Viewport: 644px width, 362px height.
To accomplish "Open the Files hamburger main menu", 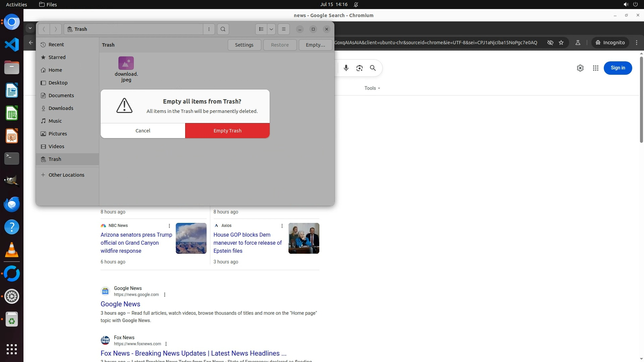I will coord(283,29).
